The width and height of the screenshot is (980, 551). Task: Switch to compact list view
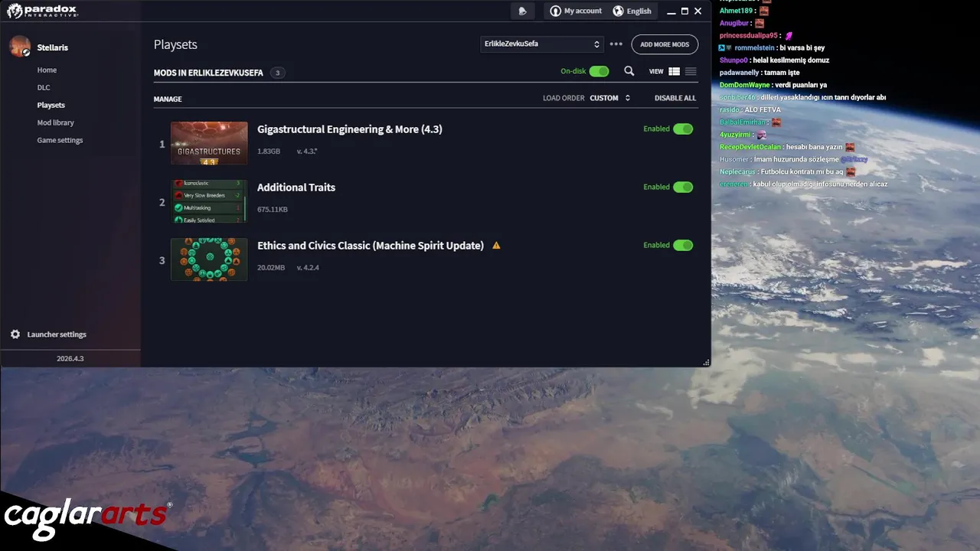pyautogui.click(x=691, y=71)
